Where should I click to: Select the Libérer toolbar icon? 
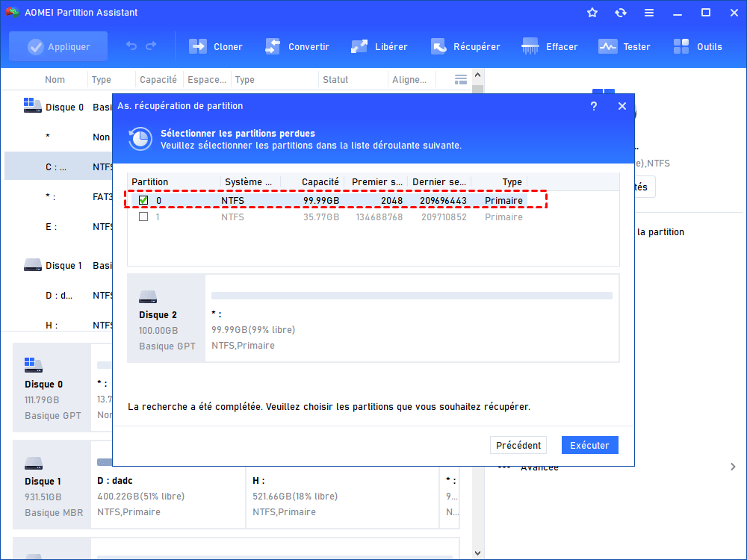(359, 46)
